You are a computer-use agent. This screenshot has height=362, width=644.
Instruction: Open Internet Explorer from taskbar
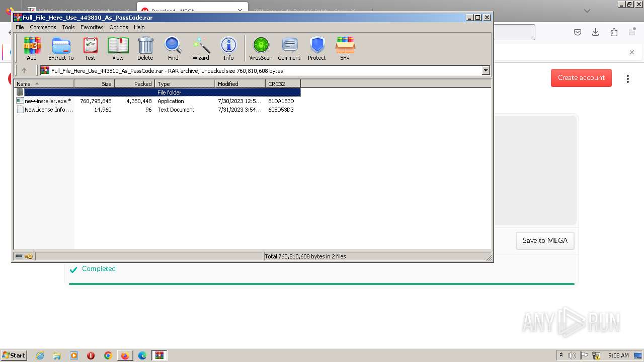coord(40,355)
